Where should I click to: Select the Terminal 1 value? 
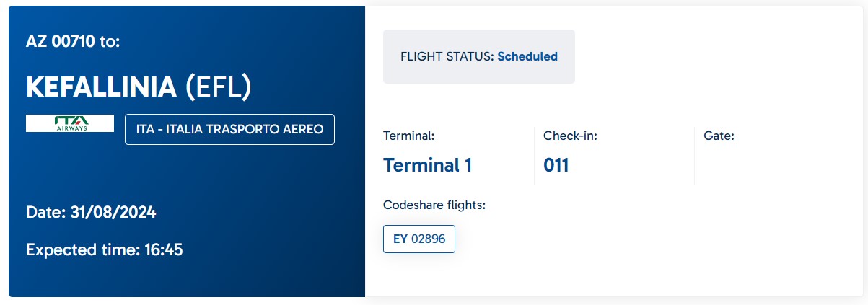tap(427, 165)
